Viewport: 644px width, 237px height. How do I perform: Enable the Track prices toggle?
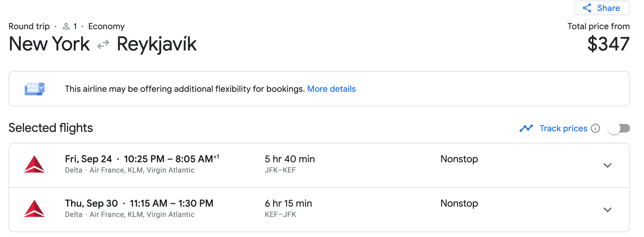pos(619,128)
